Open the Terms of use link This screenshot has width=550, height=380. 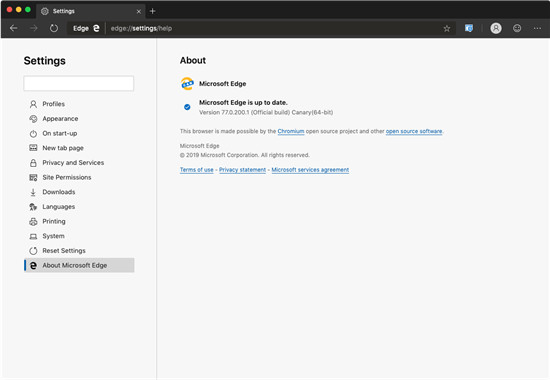tap(196, 170)
